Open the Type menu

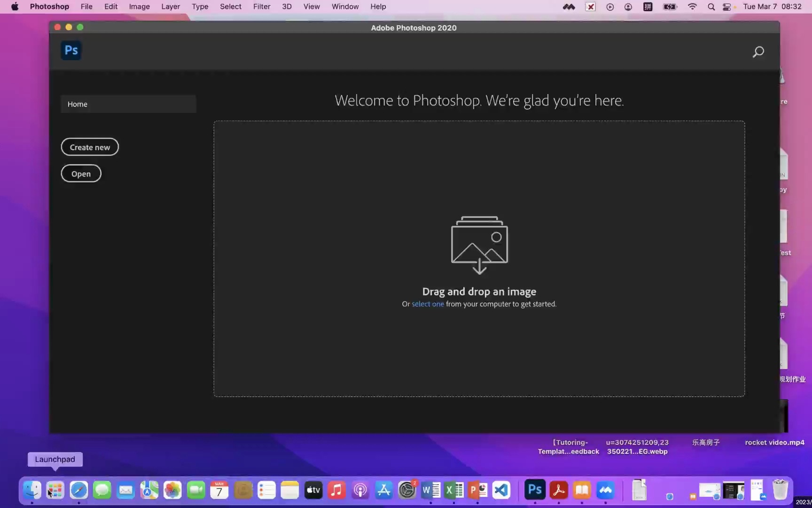(200, 7)
